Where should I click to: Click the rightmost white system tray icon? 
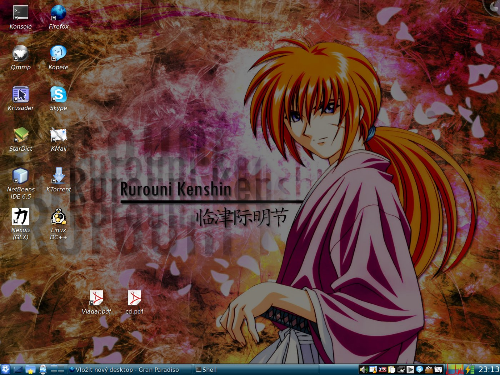(x=438, y=369)
